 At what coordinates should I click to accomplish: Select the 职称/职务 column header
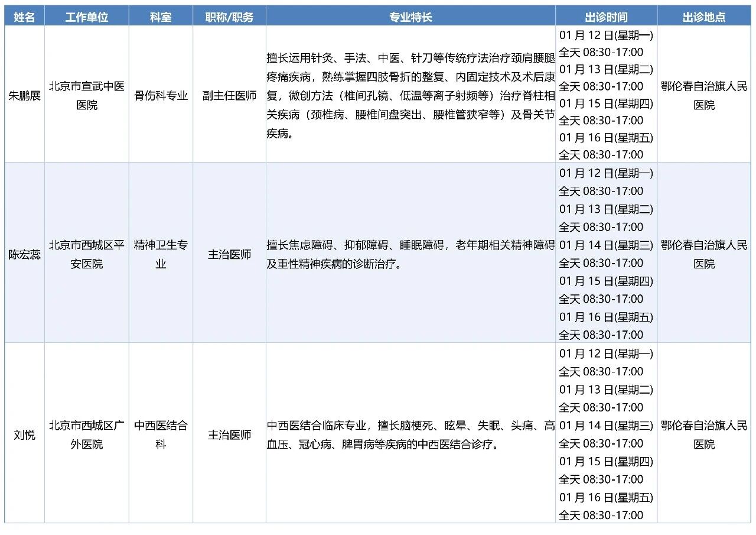(229, 17)
